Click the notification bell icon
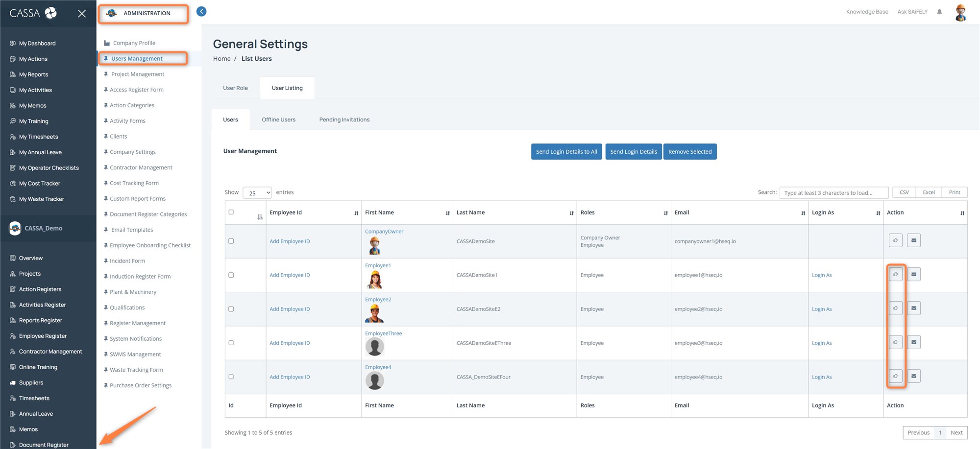This screenshot has height=449, width=980. tap(939, 12)
